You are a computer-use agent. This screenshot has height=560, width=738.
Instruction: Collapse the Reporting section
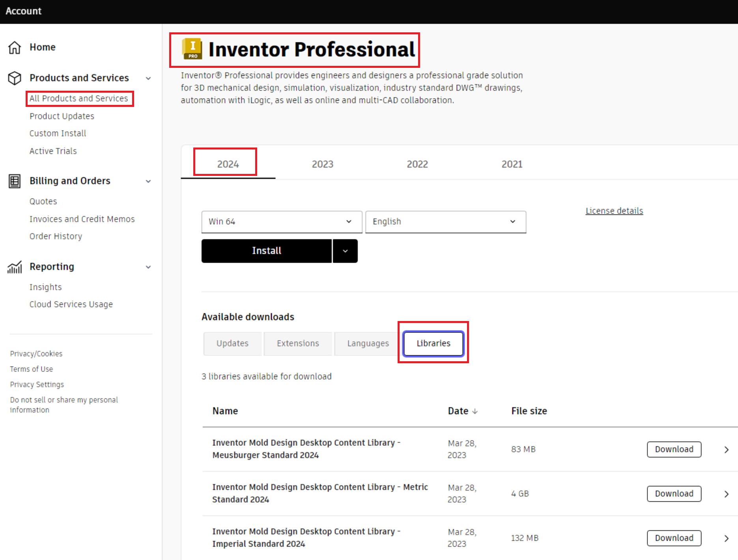pos(148,267)
